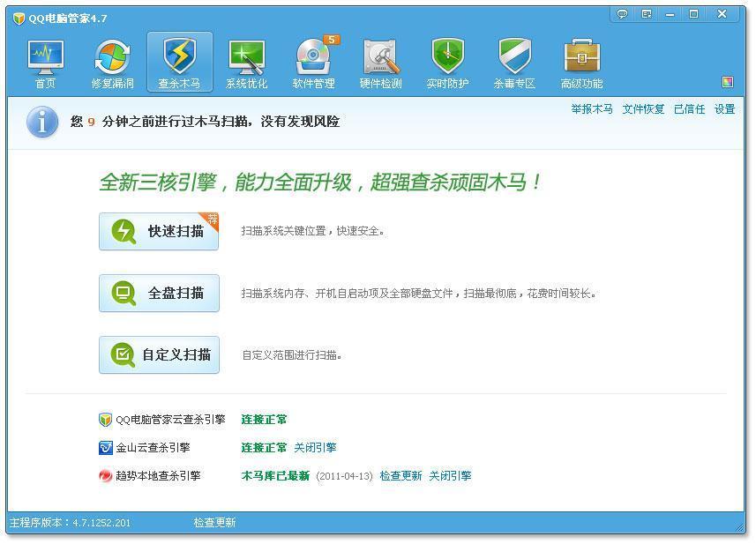
Task: Open 杀毒专区 antivirus zone icon
Action: (x=514, y=56)
